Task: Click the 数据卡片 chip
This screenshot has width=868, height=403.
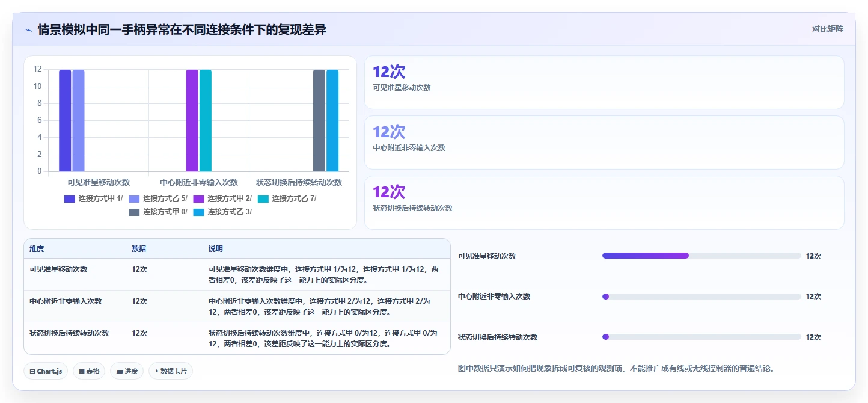Action: pyautogui.click(x=171, y=371)
